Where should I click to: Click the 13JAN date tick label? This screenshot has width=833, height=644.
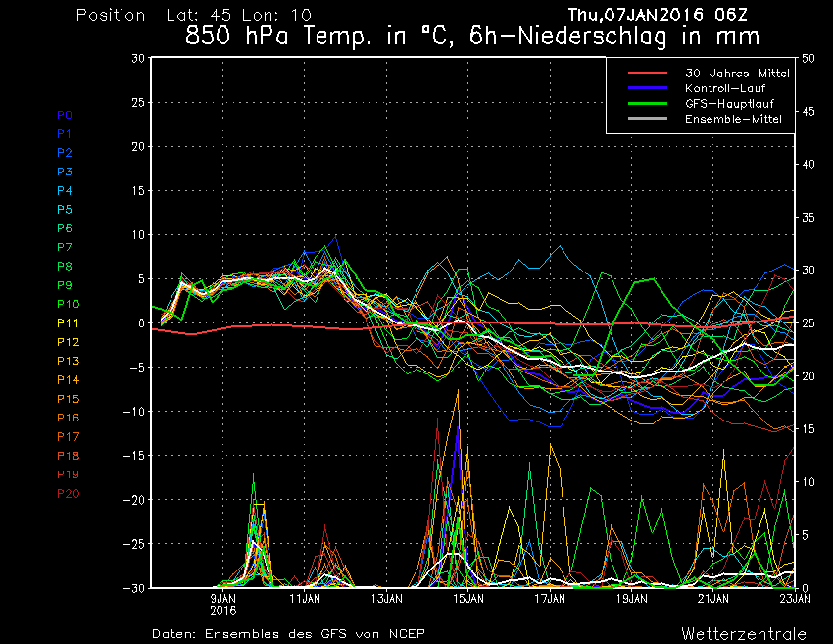pyautogui.click(x=387, y=598)
